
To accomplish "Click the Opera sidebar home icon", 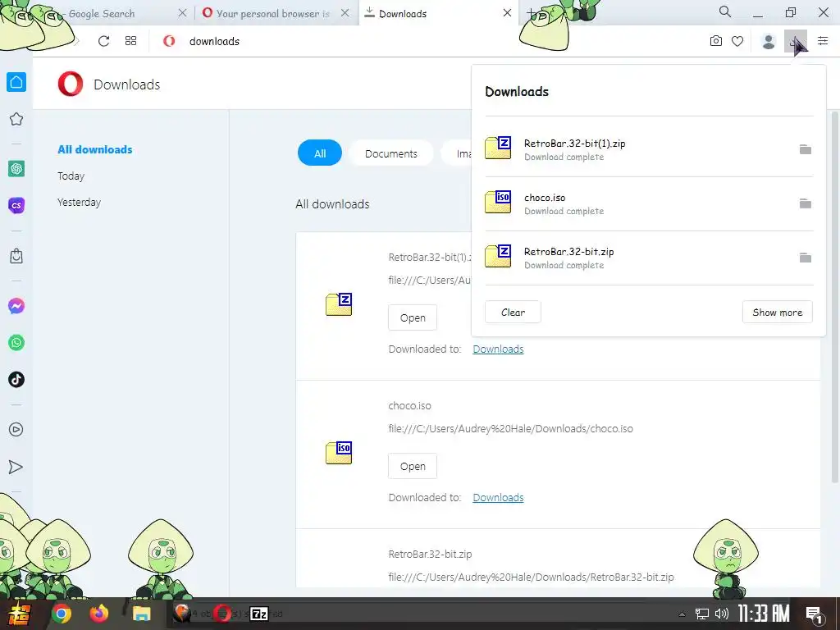I will [x=16, y=82].
